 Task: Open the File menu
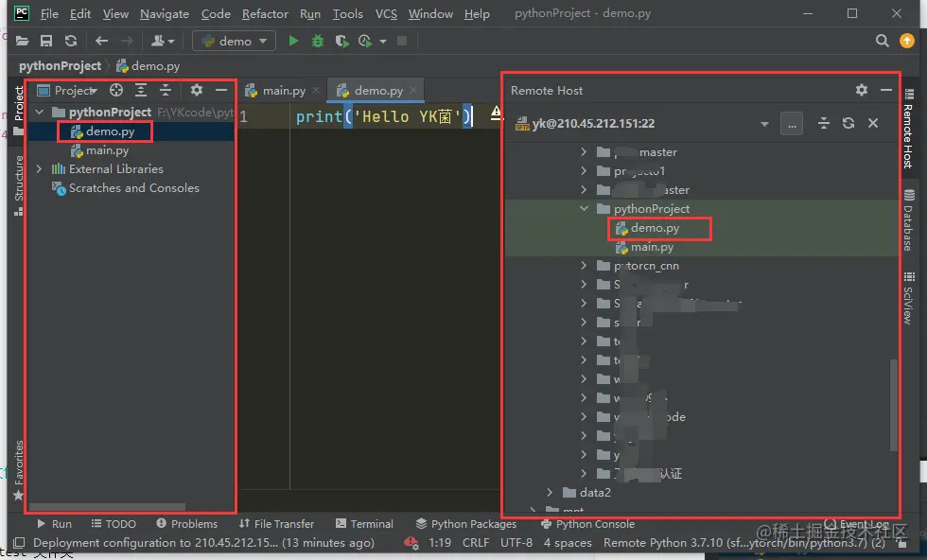[49, 13]
